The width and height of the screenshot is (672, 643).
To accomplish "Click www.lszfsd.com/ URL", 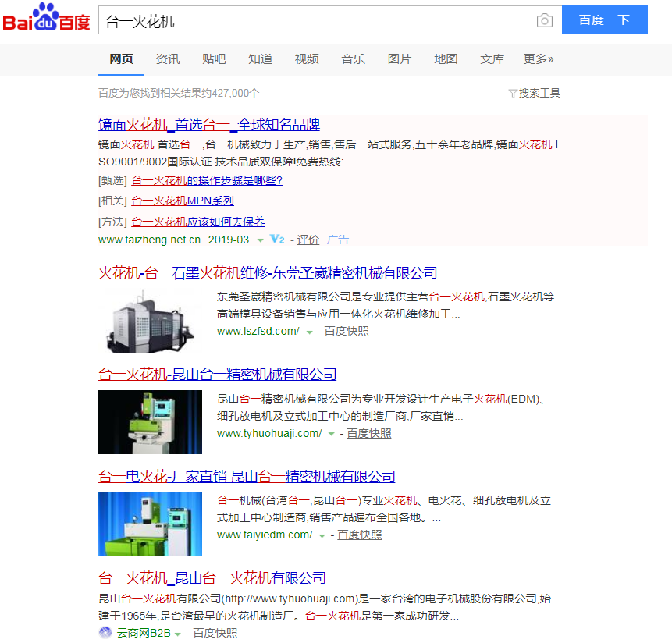I will tap(258, 331).
